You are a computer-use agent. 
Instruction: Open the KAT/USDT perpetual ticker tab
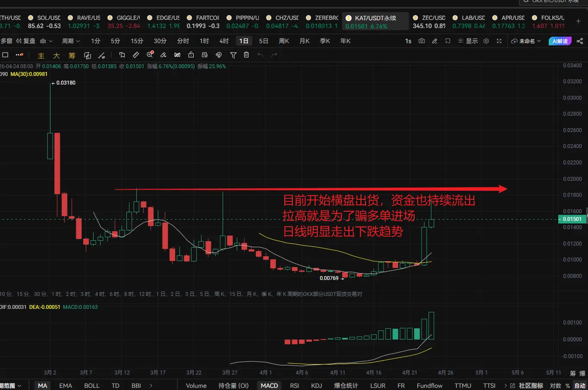[375, 22]
